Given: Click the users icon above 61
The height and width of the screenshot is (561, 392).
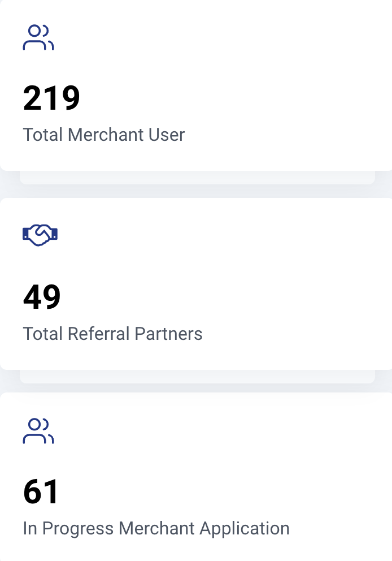Looking at the screenshot, I should 38,431.
